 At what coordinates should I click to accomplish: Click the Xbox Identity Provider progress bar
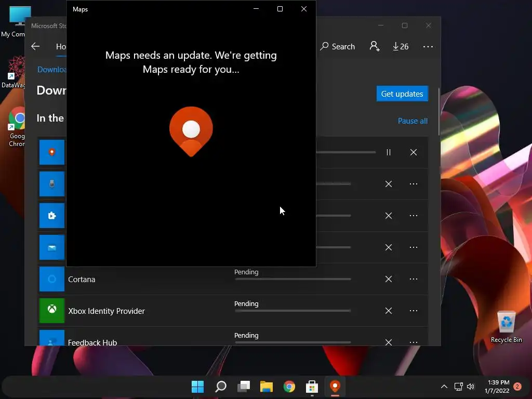click(x=293, y=311)
